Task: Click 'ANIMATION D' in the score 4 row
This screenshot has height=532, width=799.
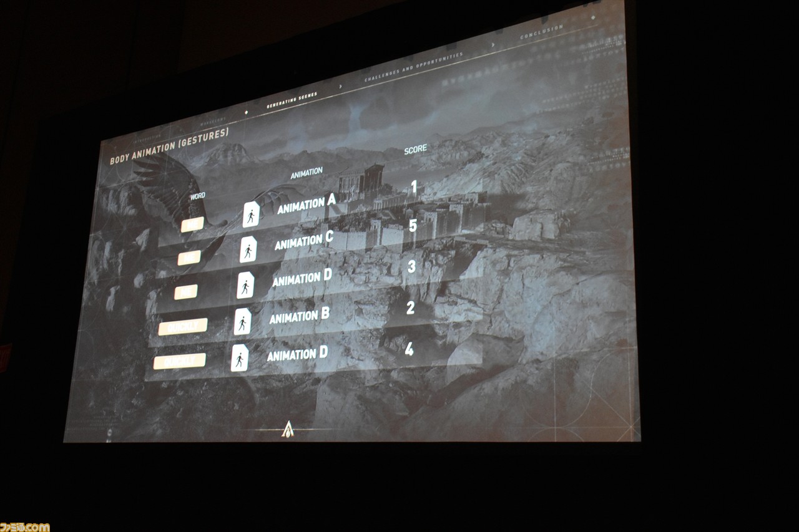Action: tap(297, 354)
